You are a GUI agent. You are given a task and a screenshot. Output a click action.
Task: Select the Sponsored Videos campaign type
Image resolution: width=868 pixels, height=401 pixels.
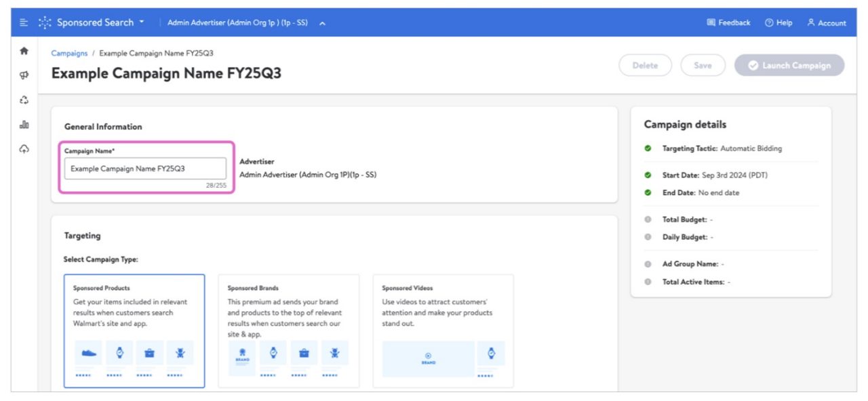pos(443,331)
